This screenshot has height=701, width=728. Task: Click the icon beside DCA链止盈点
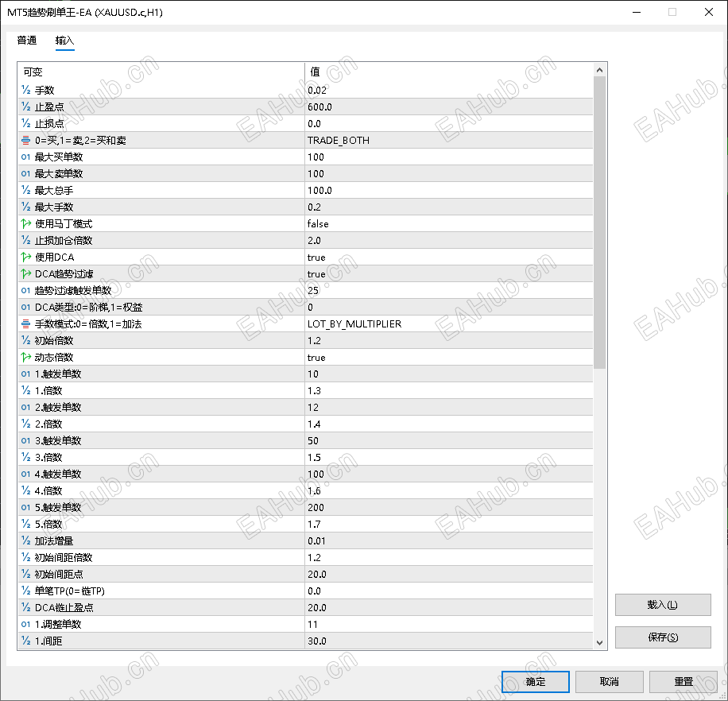(26, 608)
